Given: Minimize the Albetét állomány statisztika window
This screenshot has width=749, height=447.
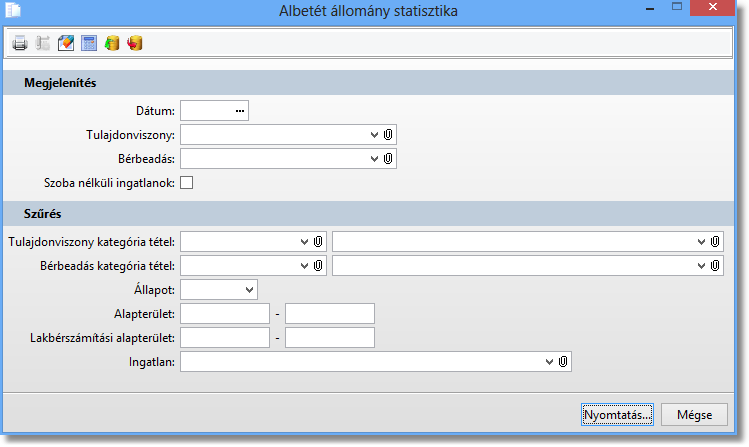Looking at the screenshot, I should (x=650, y=8).
